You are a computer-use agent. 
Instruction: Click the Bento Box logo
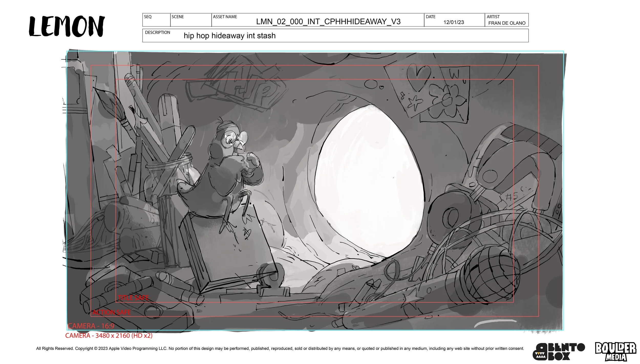coord(559,351)
